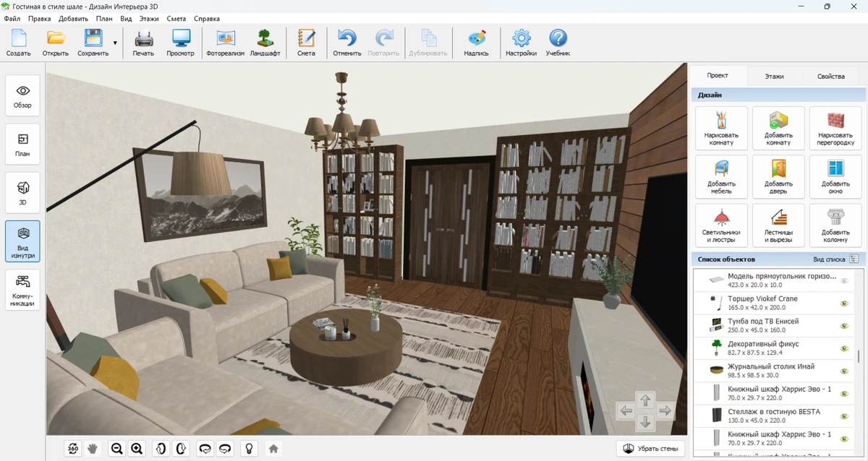
Task: Hide the Торшер Viokef Crane object
Action: (x=843, y=303)
